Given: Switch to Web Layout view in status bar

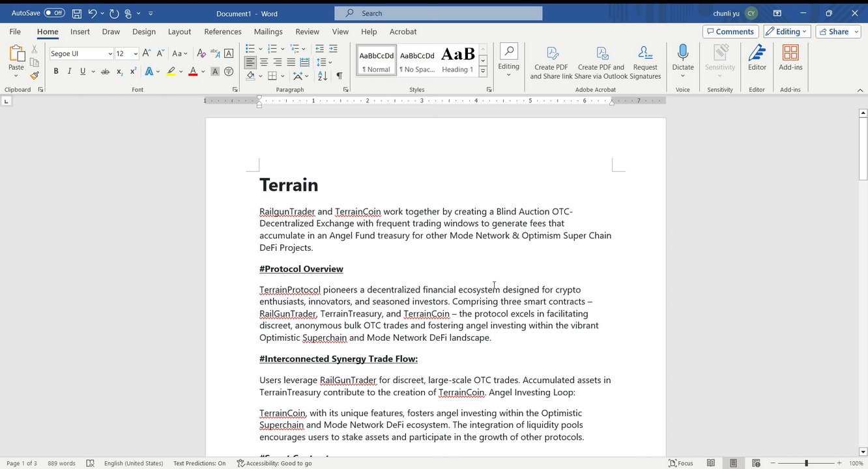Looking at the screenshot, I should 755,463.
